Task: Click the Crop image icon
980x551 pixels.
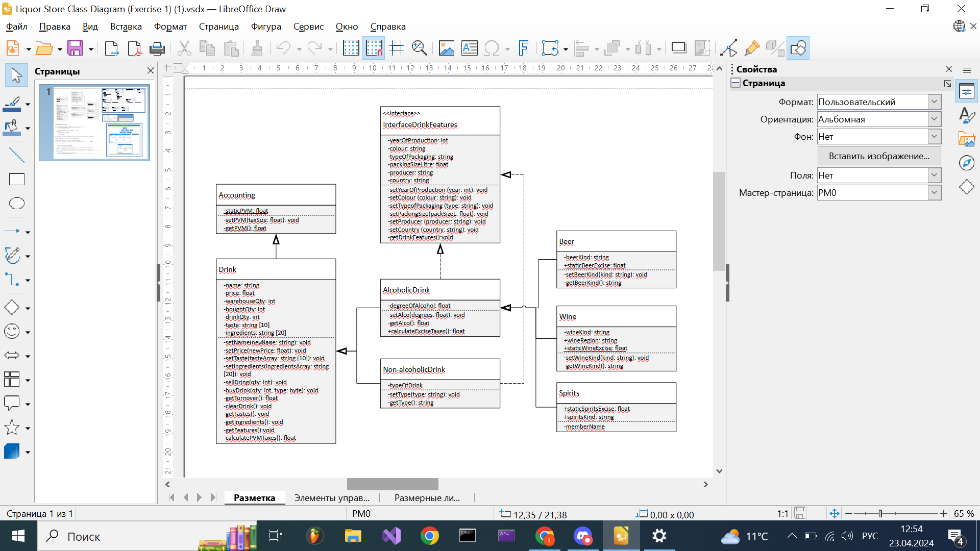Action: click(702, 48)
